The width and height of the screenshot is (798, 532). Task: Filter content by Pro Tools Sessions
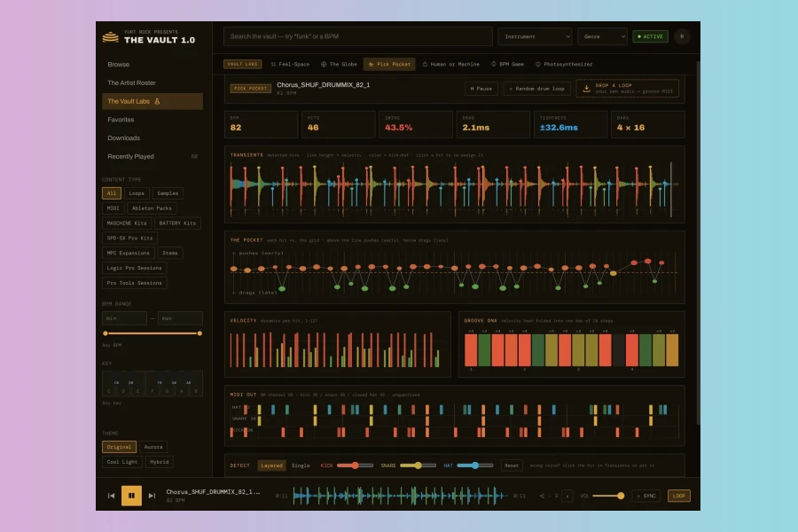[x=135, y=283]
